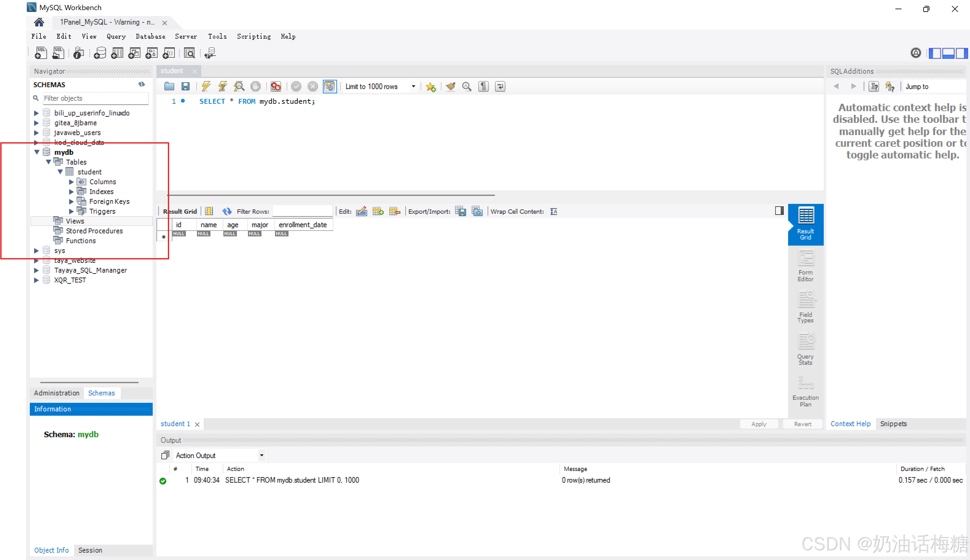
Task: Open the Database menu
Action: pos(150,37)
